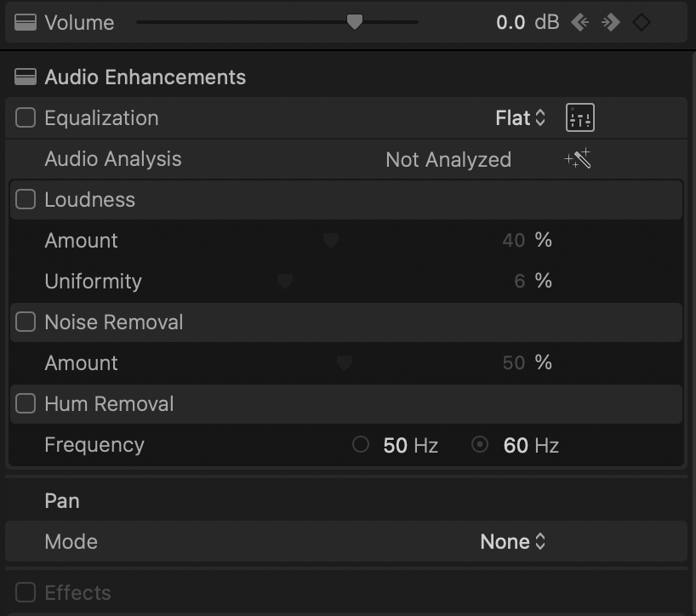696x616 pixels.
Task: Open the Flat equalization preset dropdown
Action: 519,118
